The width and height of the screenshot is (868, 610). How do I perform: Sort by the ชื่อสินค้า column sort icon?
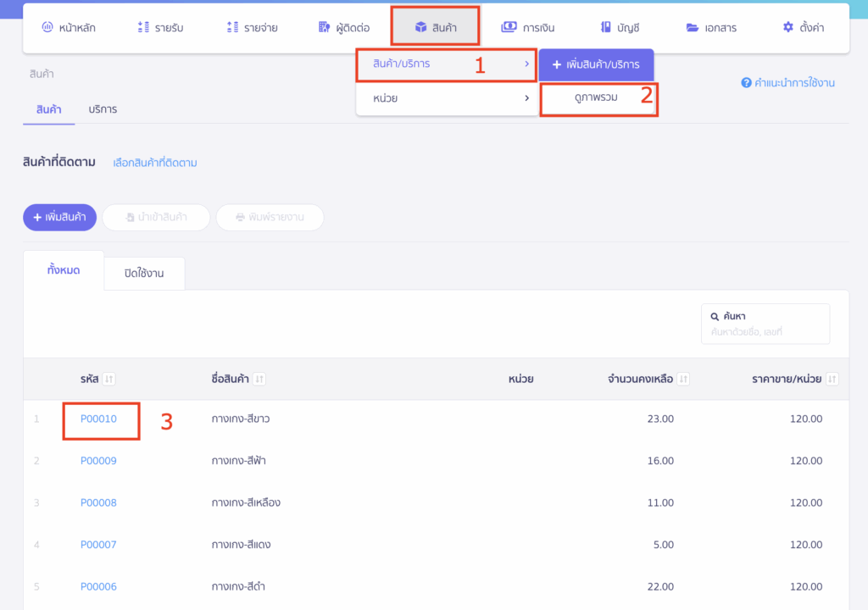[259, 379]
